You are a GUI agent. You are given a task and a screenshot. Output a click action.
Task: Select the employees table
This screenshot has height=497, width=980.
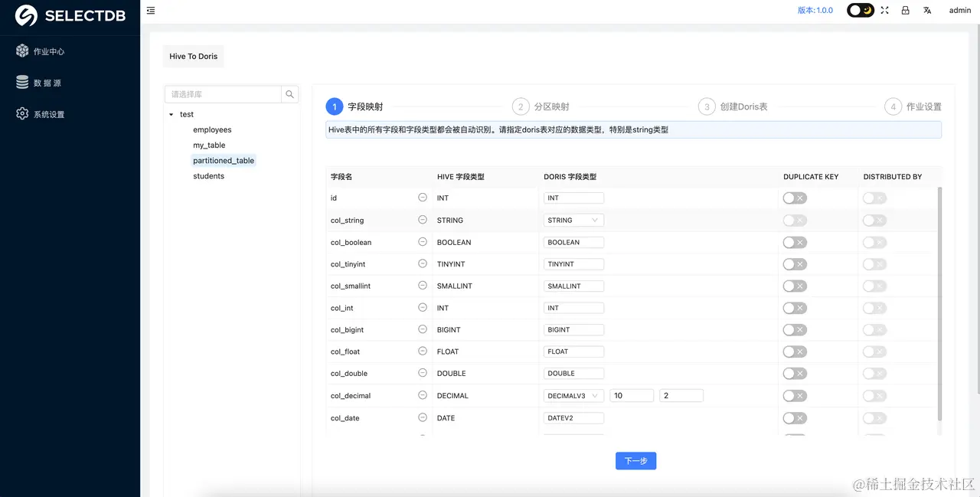(212, 129)
